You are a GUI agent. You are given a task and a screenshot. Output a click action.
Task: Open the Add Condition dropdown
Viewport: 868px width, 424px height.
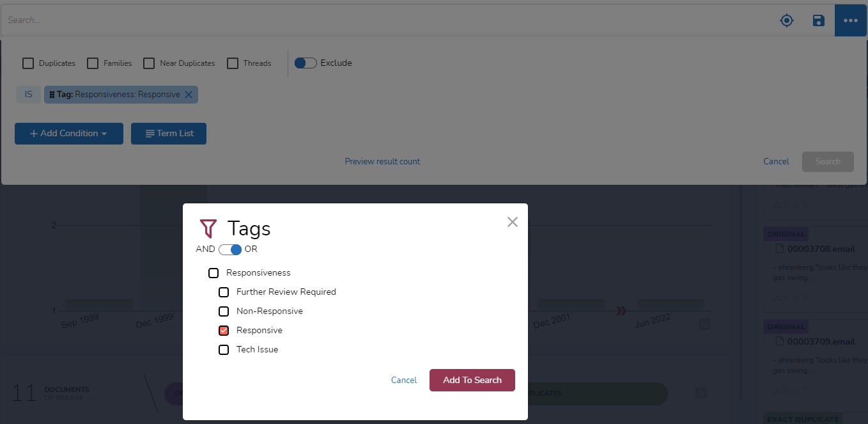69,134
